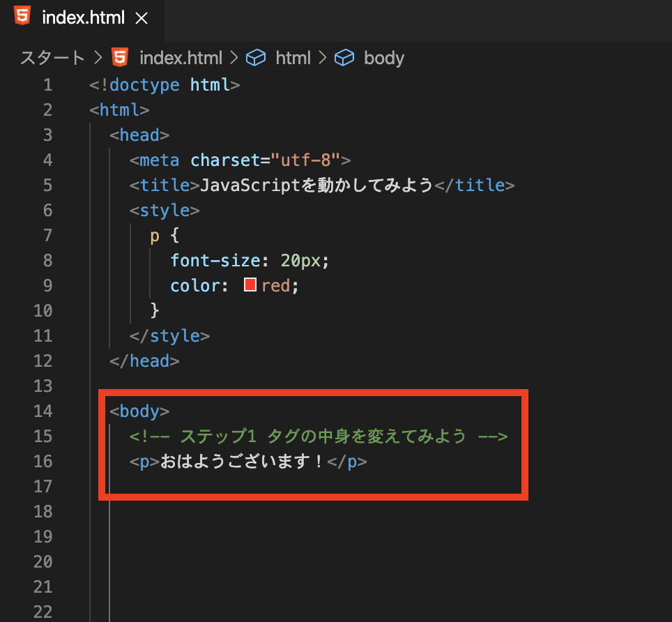
Task: Click the closing brace on line 10
Action: (x=155, y=310)
